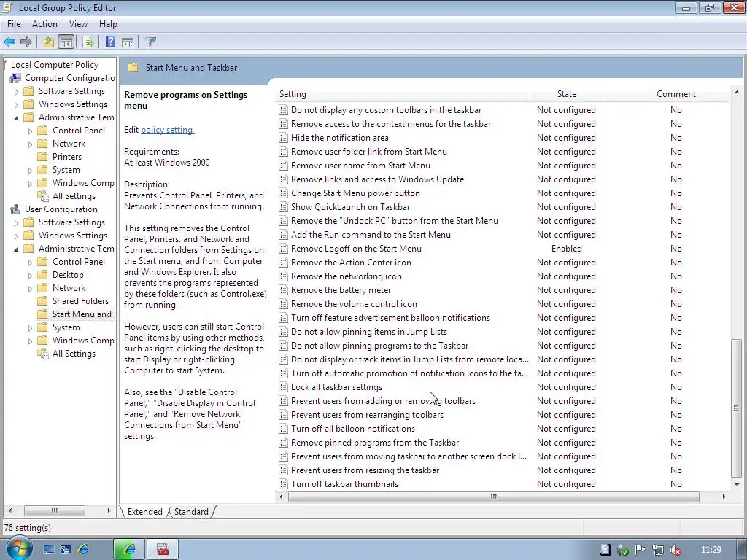Click the Enabled state of Remove Logoff
This screenshot has height=560, width=747.
click(x=566, y=249)
